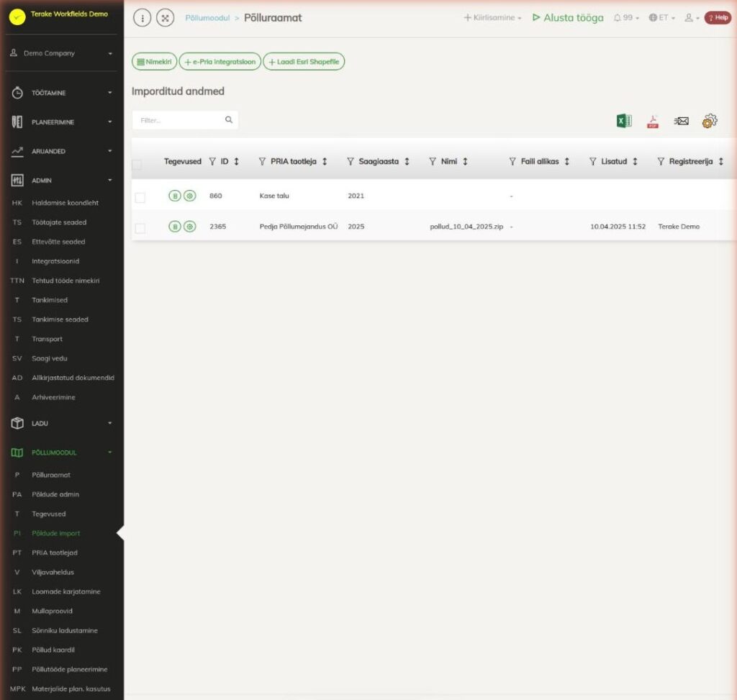Open Tankimised menu item

pyautogui.click(x=50, y=300)
